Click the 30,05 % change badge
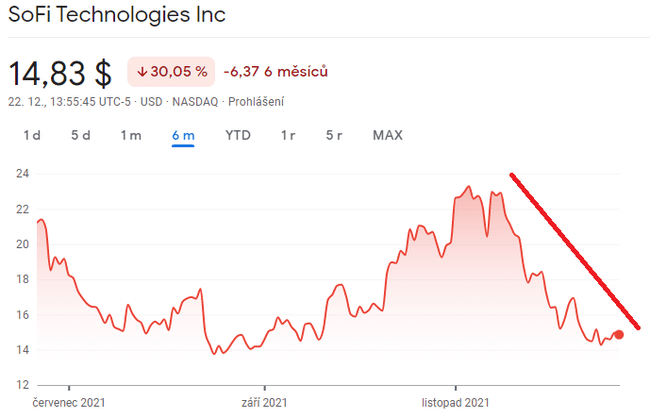650x419 pixels. coord(171,72)
